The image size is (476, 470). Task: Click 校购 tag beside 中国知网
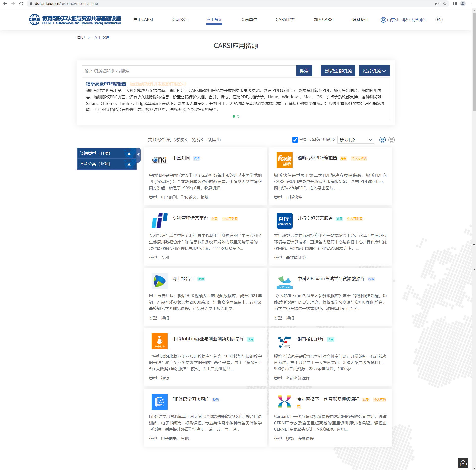196,158
